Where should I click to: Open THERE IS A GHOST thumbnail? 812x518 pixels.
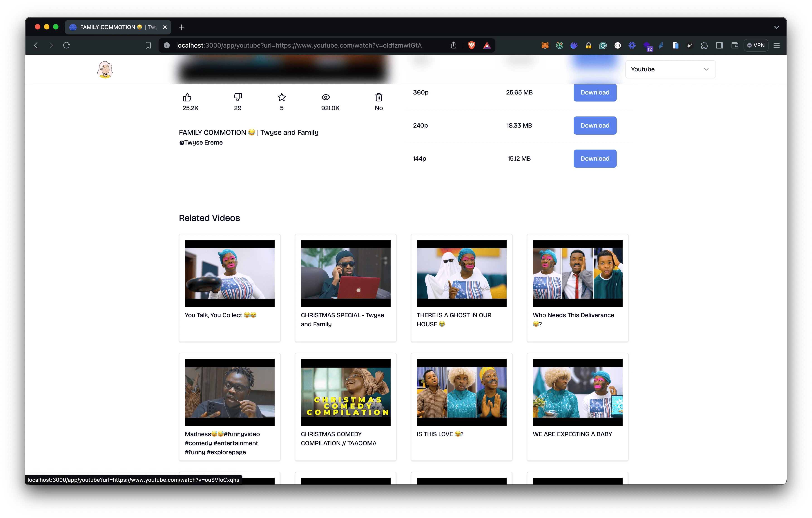(x=461, y=273)
